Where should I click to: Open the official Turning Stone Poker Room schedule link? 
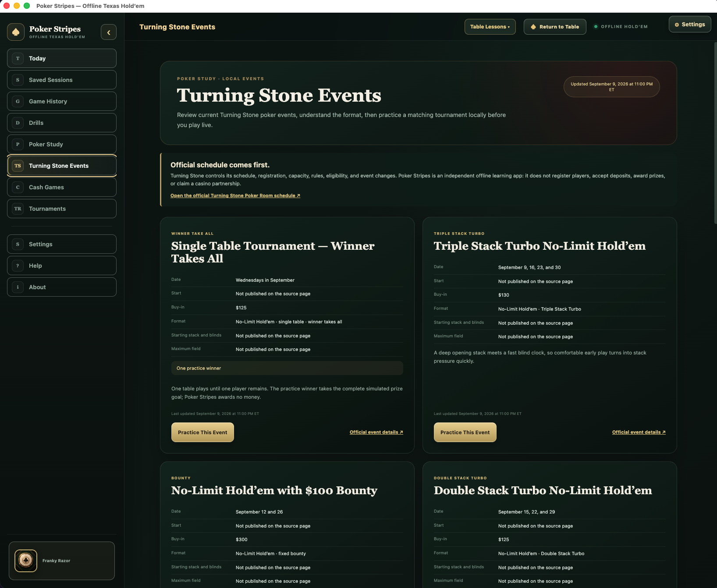[235, 195]
